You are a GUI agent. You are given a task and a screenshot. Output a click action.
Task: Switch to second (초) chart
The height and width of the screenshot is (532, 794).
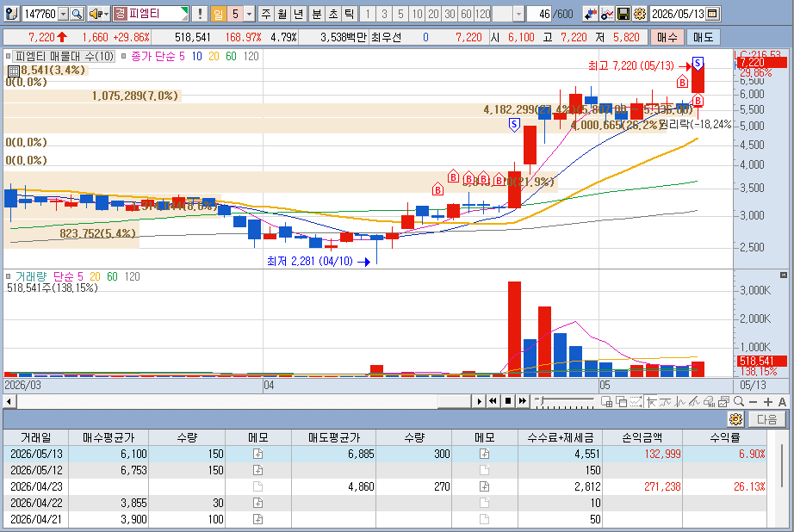[332, 14]
